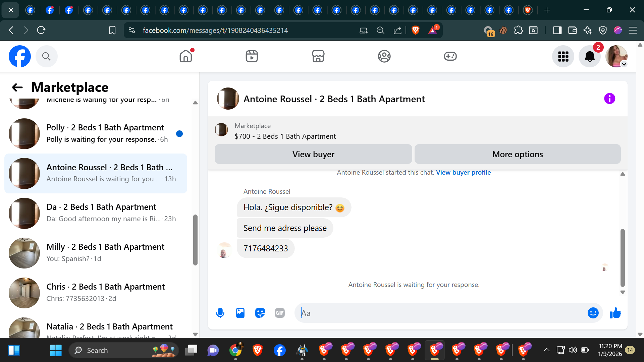
Task: Open the emoji picker in message box
Action: pyautogui.click(x=593, y=313)
